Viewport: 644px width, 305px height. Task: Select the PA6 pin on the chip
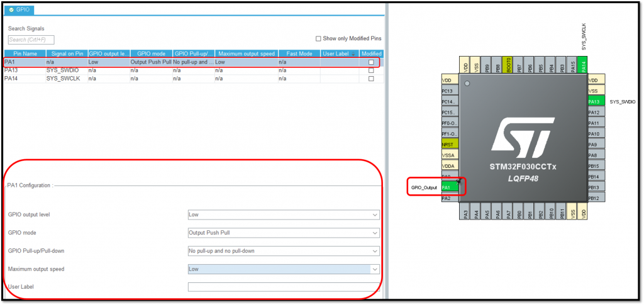[x=498, y=211]
